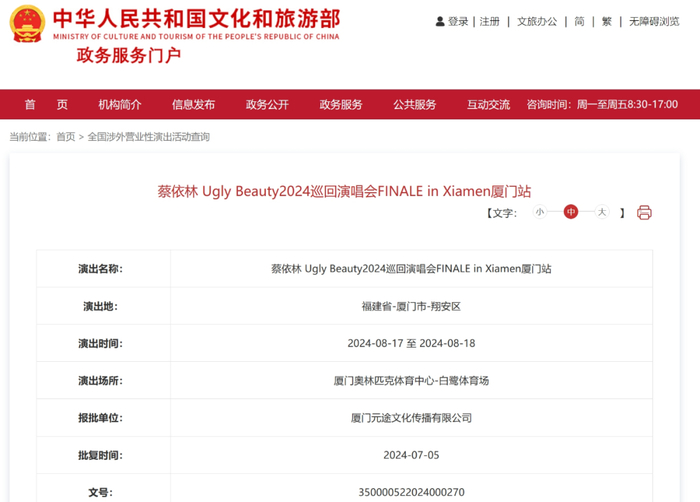Switch to simplified Chinese 简
The height and width of the screenshot is (502, 700).
(x=579, y=21)
